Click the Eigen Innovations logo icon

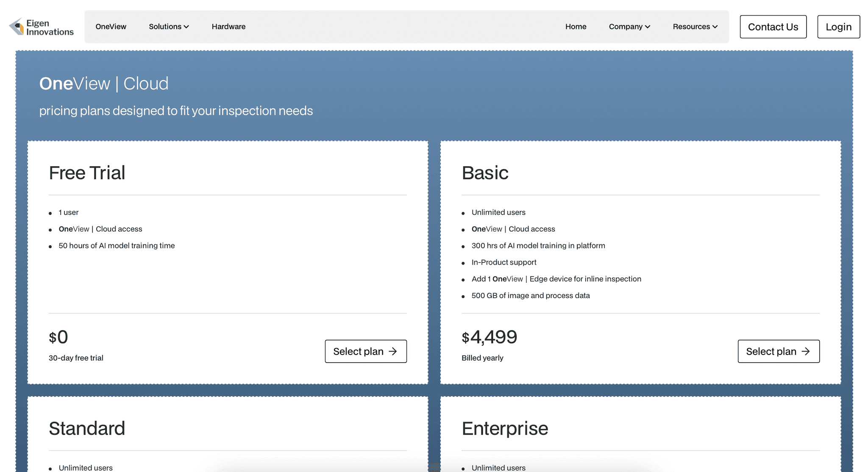click(x=17, y=27)
